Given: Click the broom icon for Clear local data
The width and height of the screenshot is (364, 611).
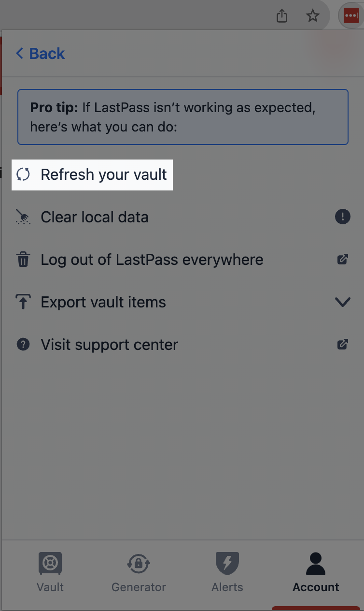Looking at the screenshot, I should pos(23,217).
